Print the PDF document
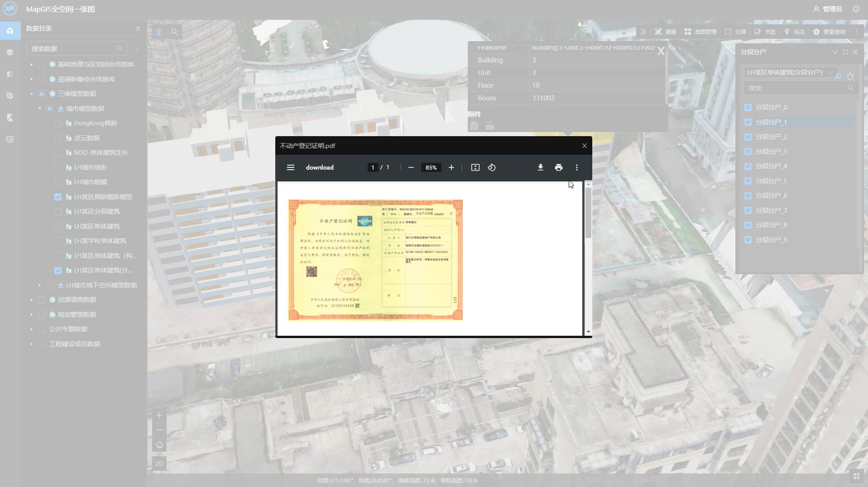The width and height of the screenshot is (868, 487). tap(558, 167)
